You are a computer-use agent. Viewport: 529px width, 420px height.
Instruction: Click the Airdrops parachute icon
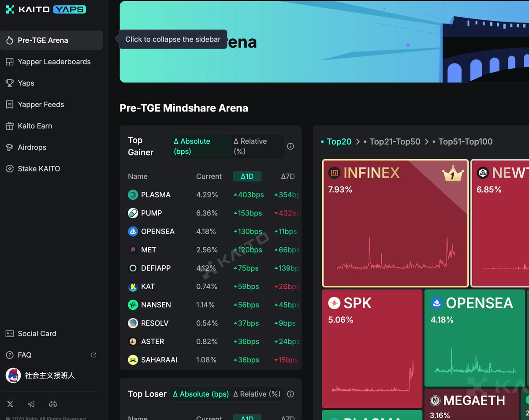click(x=10, y=147)
